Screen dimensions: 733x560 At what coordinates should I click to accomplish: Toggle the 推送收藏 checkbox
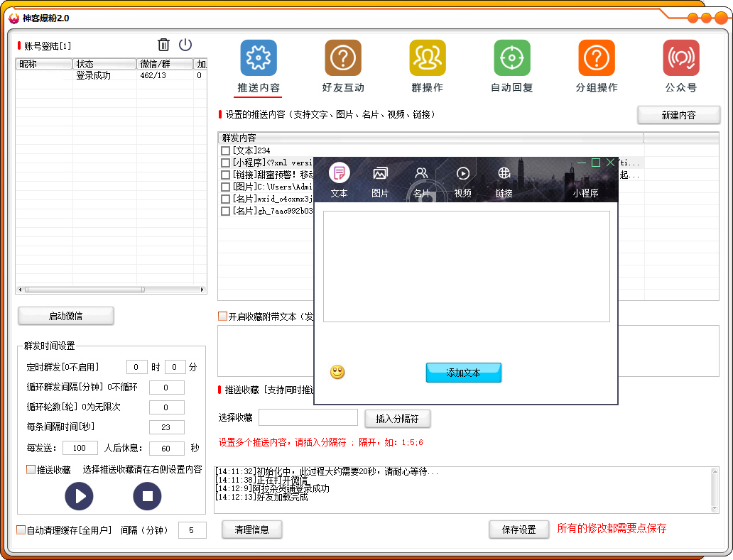(31, 469)
